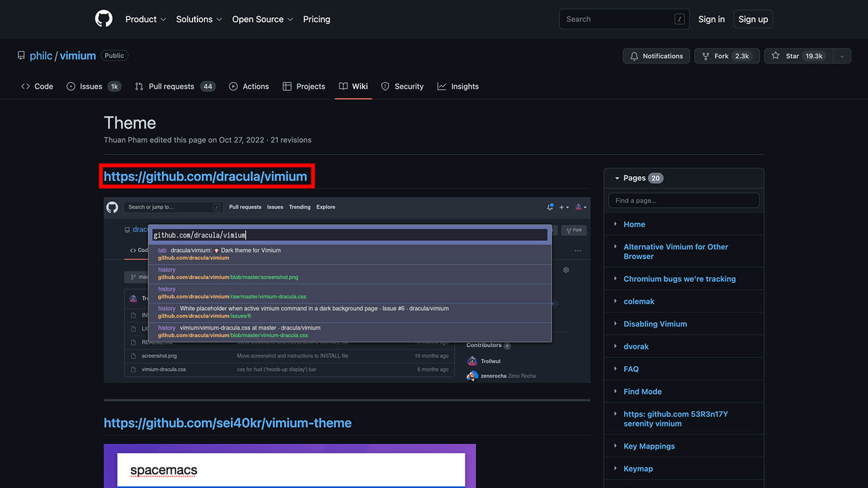Open the Solutions dropdown menu
Viewport: 868px width, 488px height.
coord(199,19)
